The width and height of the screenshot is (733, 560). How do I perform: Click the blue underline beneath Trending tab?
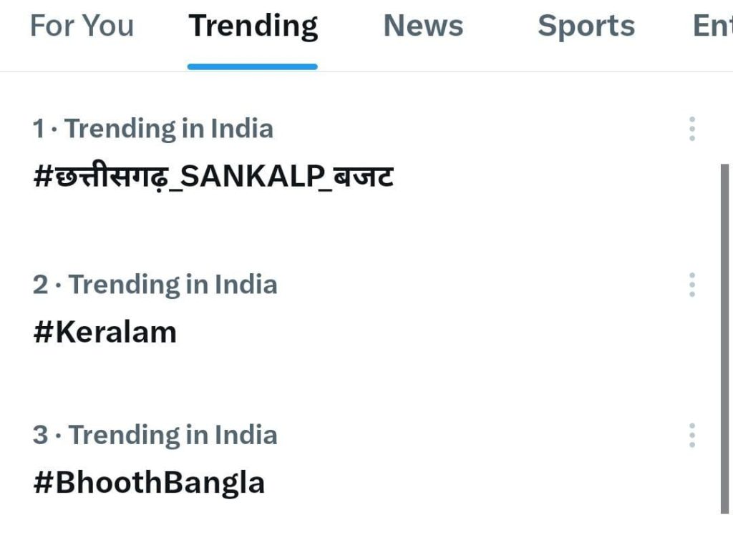253,67
